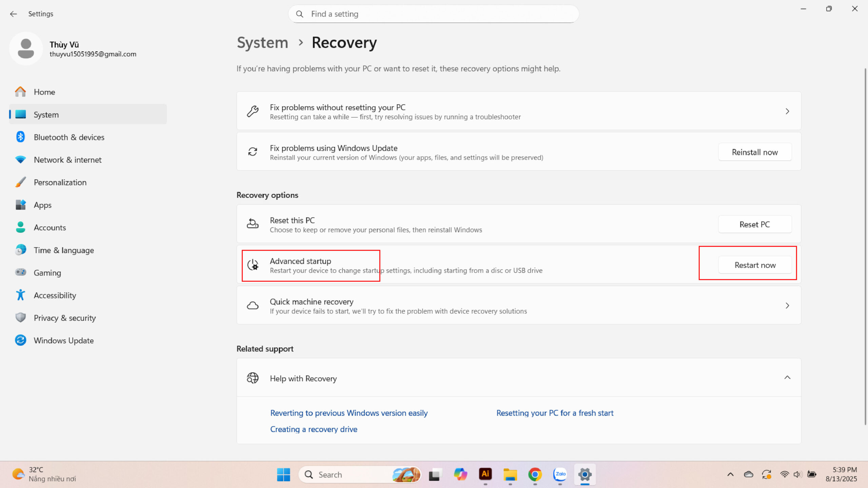Show hidden system tray icons
The height and width of the screenshot is (488, 868).
click(730, 474)
